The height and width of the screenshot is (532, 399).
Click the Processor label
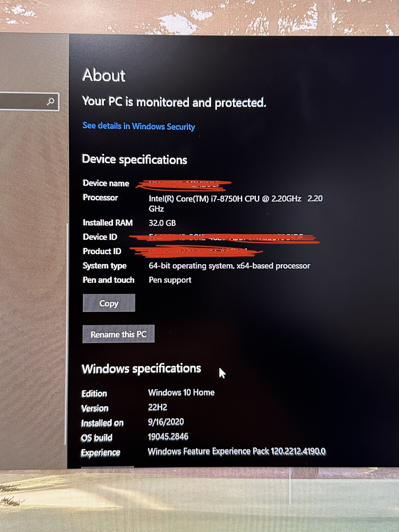point(100,198)
